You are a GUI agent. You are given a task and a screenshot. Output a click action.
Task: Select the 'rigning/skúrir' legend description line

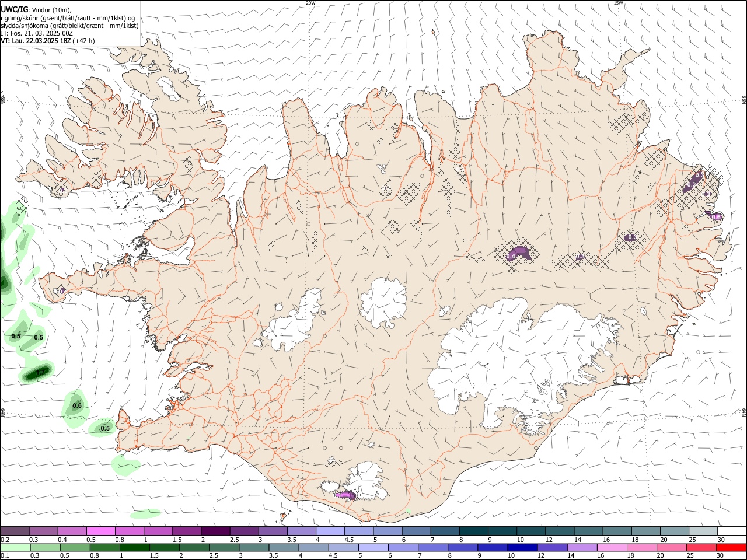[68, 17]
